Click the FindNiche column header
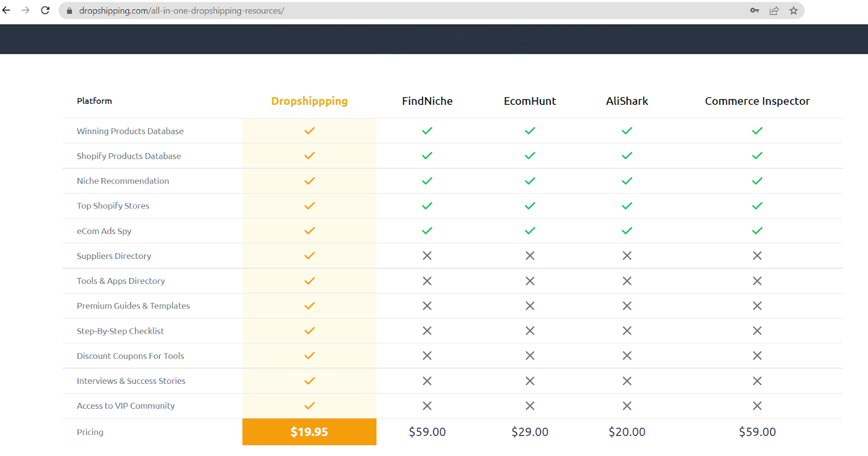Viewport: 868px width, 456px height. click(x=427, y=101)
